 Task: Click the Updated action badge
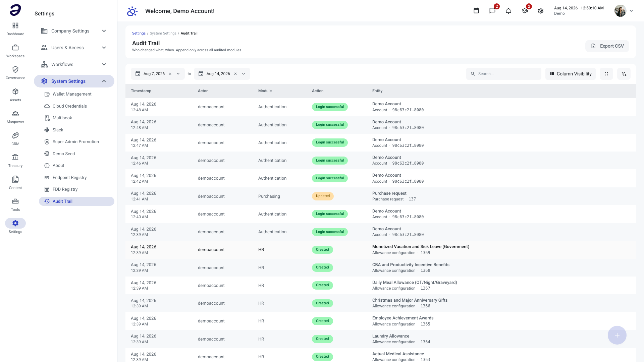point(323,196)
